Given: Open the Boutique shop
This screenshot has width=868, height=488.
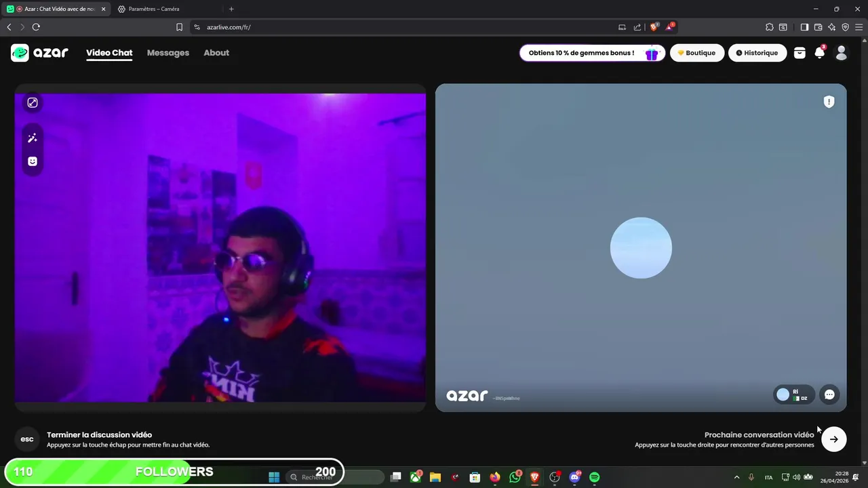Looking at the screenshot, I should click(696, 53).
